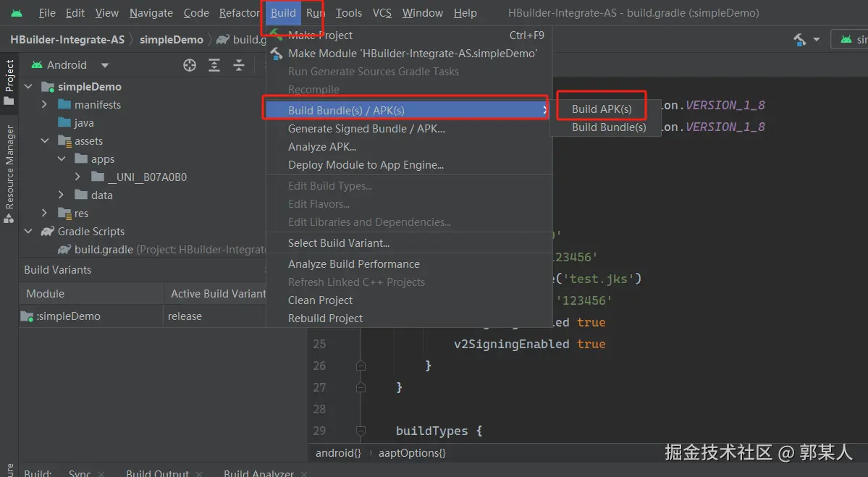Click the simpleDemo module folder icon
Viewport: 868px width, 477px height.
tap(48, 87)
